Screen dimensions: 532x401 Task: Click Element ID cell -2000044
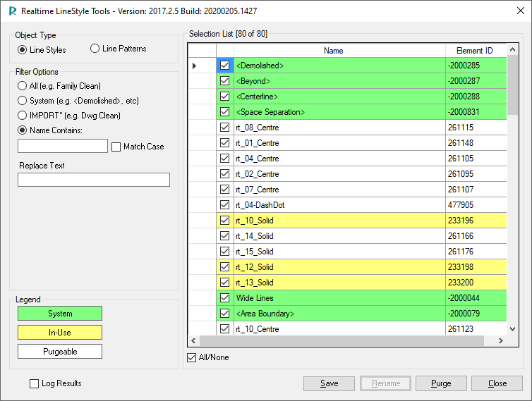[476, 298]
